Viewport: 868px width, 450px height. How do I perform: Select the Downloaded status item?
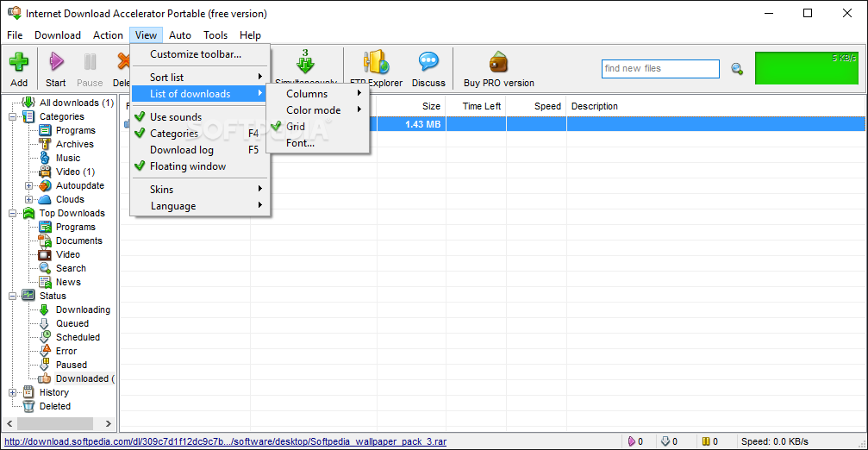tap(84, 378)
